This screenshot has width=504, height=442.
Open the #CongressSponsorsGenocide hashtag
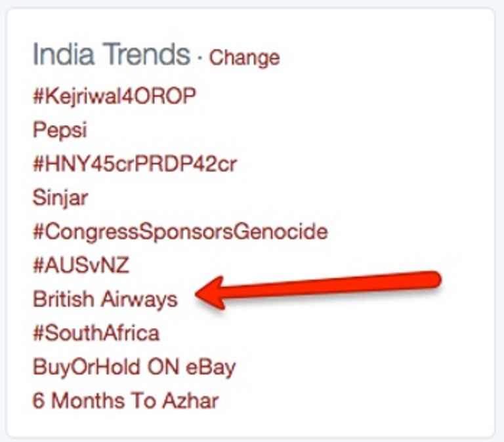coord(180,232)
